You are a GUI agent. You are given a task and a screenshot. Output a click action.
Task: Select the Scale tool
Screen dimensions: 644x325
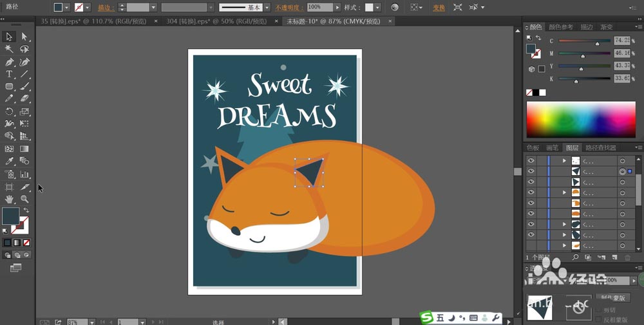coord(24,111)
